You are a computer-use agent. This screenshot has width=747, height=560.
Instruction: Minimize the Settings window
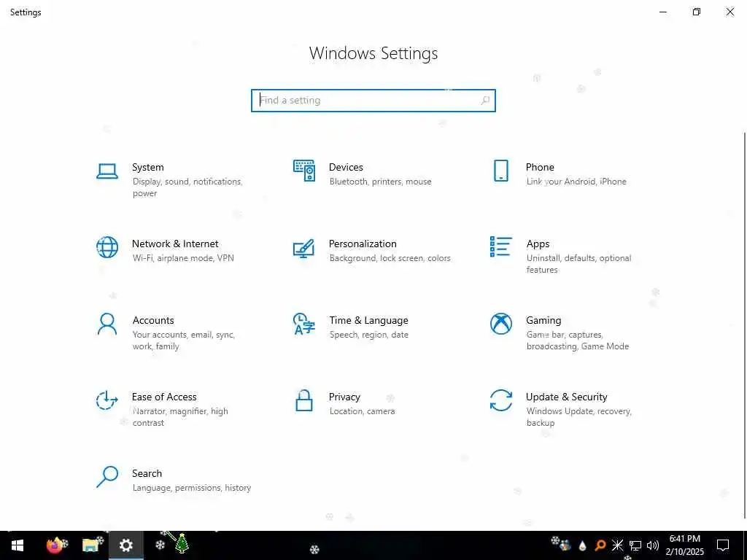[662, 12]
